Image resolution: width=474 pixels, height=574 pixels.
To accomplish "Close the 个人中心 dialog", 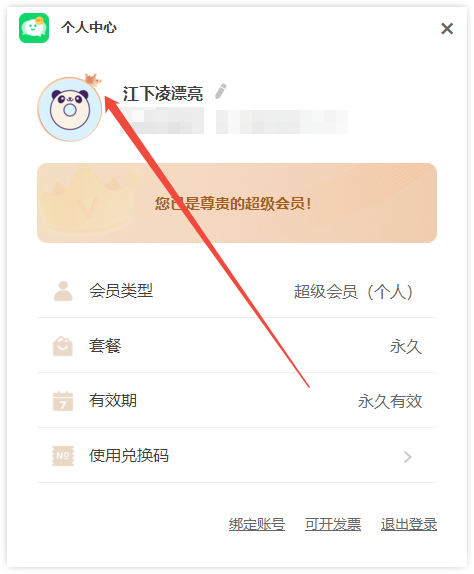I will [x=447, y=29].
